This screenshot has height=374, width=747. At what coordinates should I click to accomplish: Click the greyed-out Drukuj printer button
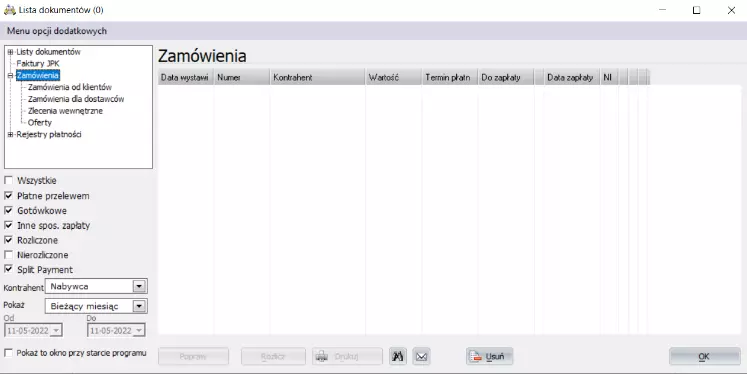click(347, 356)
